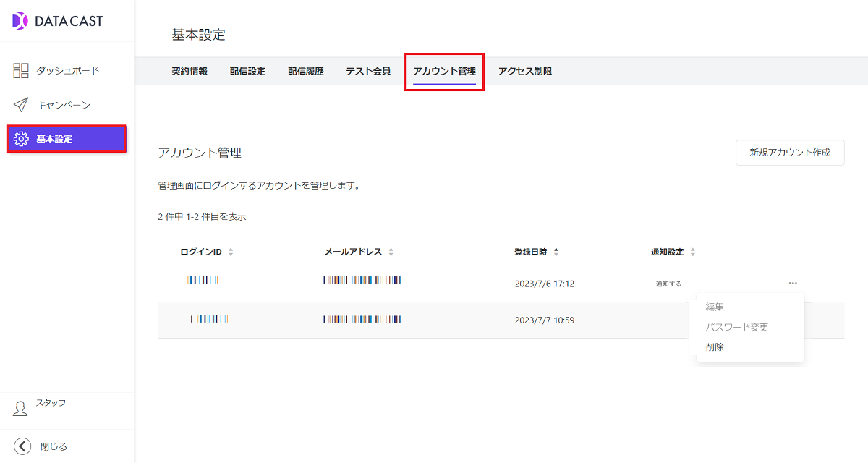Viewport: 868px width, 463px height.
Task: Sort by ログインID column arrows
Action: click(x=231, y=252)
